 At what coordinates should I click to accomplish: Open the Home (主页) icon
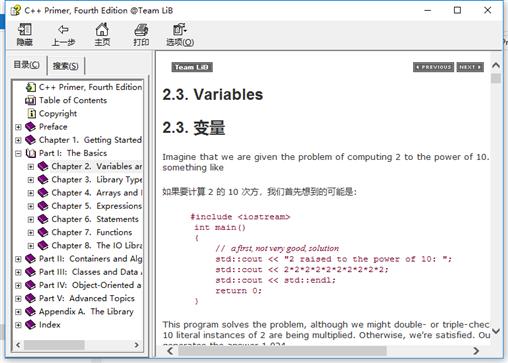(x=102, y=29)
